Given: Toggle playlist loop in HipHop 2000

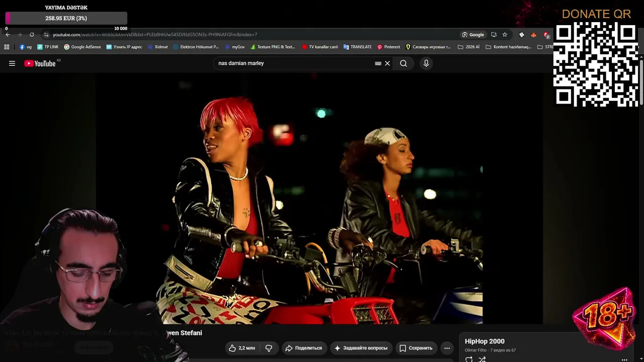Looking at the screenshot, I should tap(469, 359).
